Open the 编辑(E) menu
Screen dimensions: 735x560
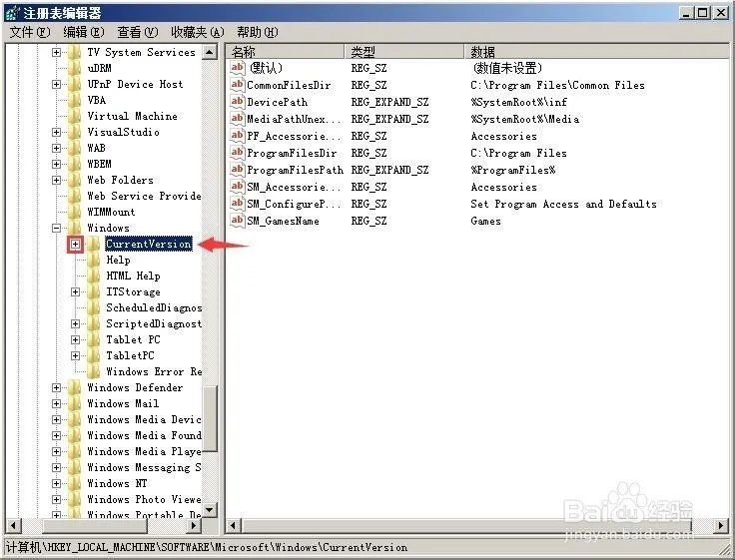coord(84,32)
